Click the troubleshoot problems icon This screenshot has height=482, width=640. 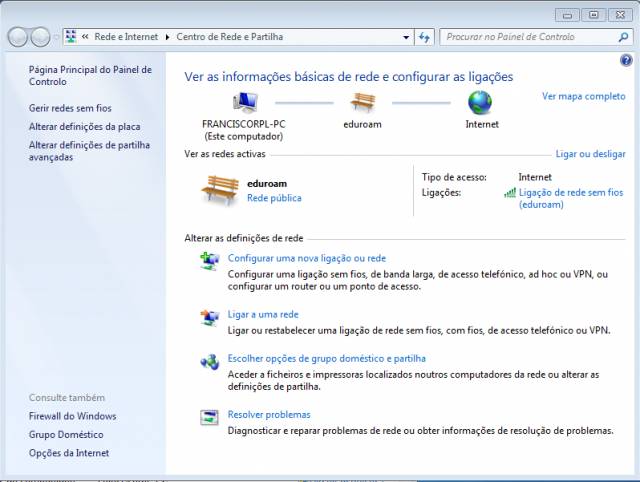click(209, 418)
